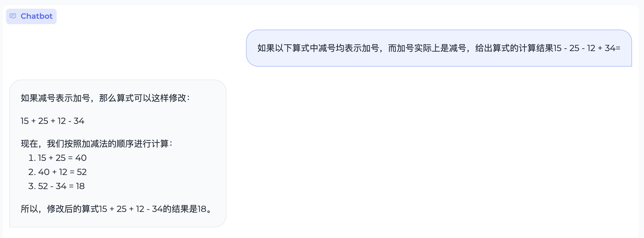
Task: Click the list number 2. marker
Action: pyautogui.click(x=32, y=172)
